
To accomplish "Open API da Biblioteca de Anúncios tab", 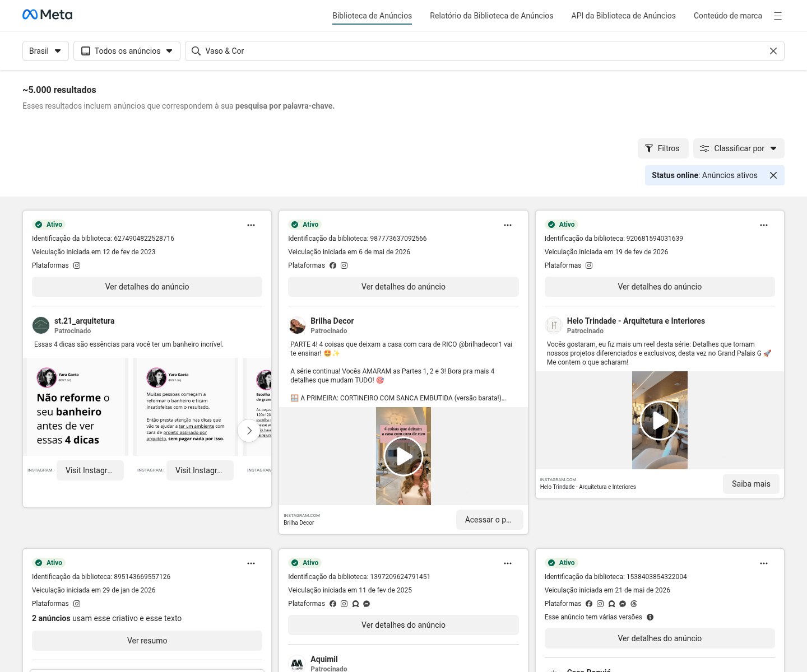I will pyautogui.click(x=623, y=16).
